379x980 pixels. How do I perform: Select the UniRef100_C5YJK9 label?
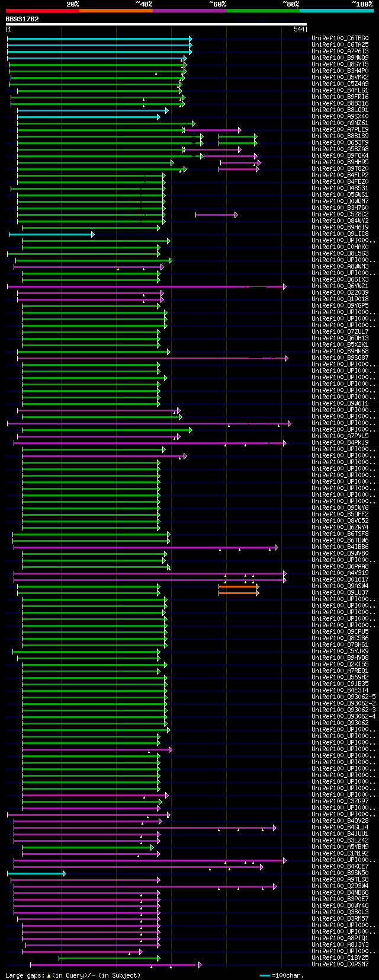[x=340, y=652]
